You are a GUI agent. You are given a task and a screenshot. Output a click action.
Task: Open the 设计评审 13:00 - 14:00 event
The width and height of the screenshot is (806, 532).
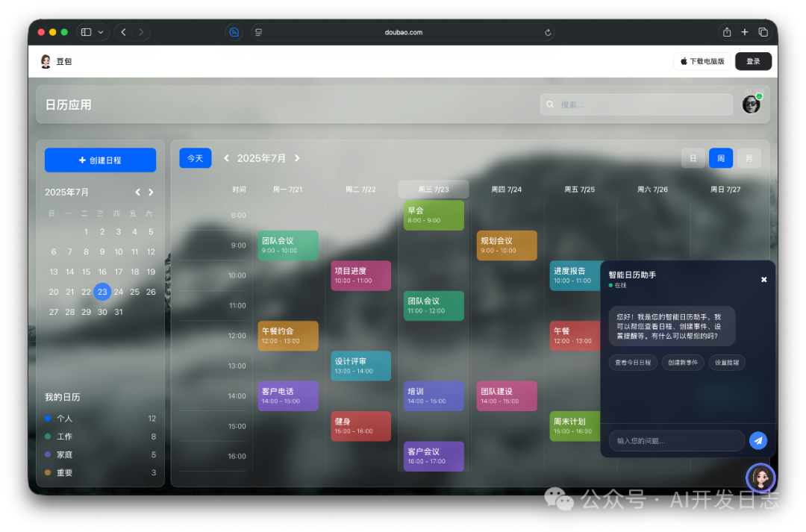coord(361,366)
